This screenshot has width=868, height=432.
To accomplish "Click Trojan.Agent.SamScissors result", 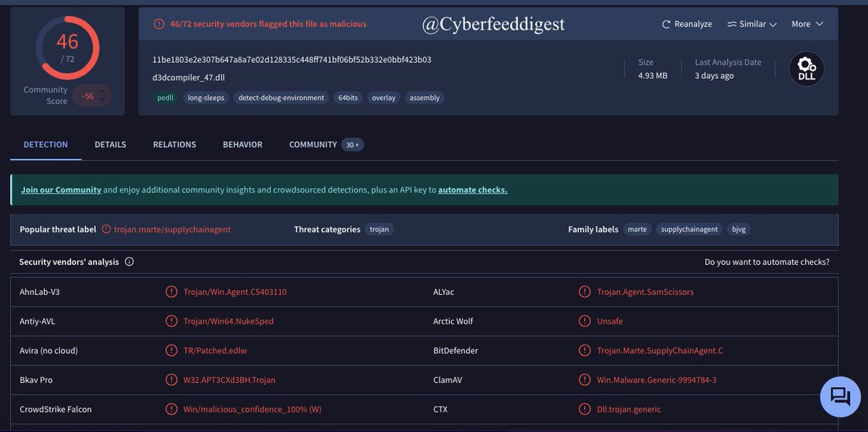I will click(x=645, y=292).
